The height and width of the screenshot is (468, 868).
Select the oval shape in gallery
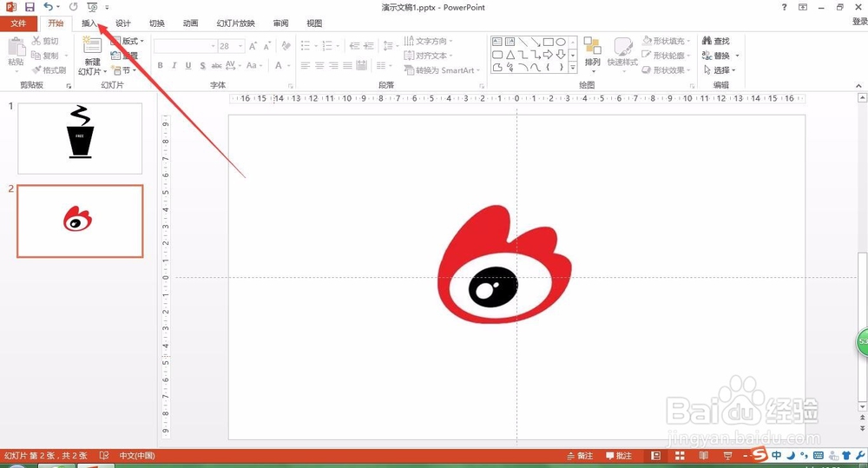click(x=561, y=42)
